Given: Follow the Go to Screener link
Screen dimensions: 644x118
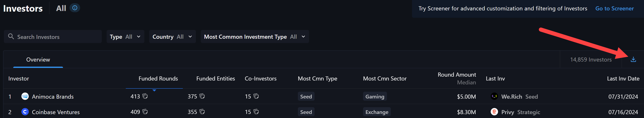Looking at the screenshot, I should pos(614,9).
